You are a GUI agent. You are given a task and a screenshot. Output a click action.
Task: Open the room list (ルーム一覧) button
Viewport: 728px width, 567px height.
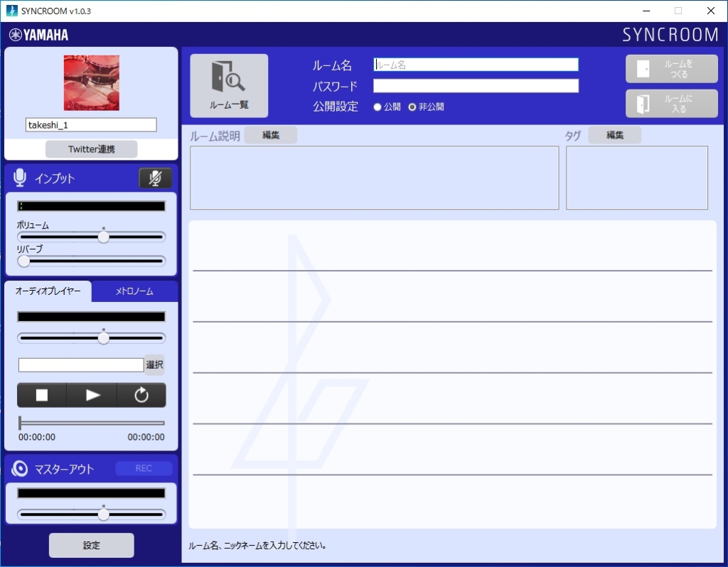click(x=229, y=86)
